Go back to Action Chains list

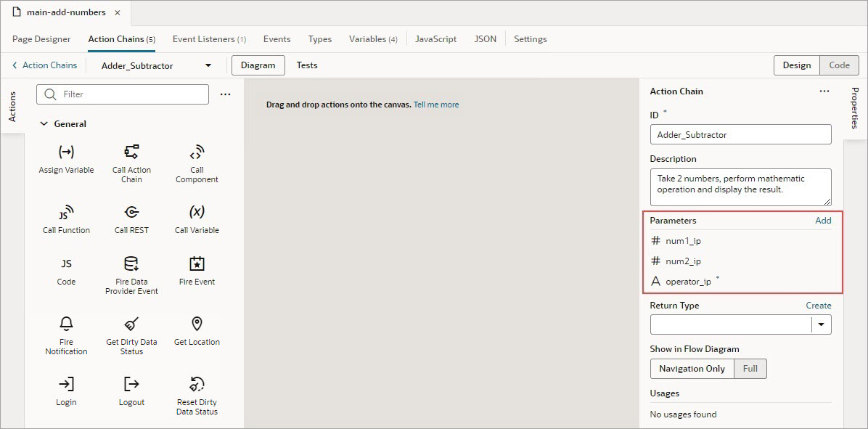pos(44,65)
